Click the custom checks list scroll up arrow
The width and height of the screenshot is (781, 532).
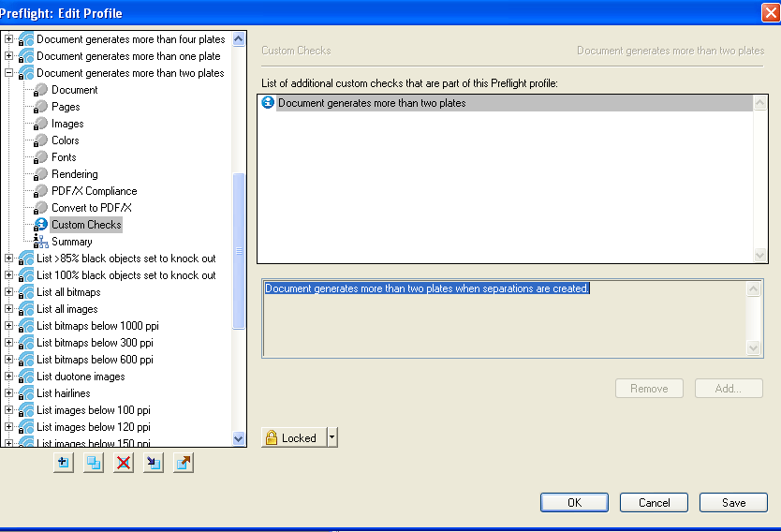point(760,103)
